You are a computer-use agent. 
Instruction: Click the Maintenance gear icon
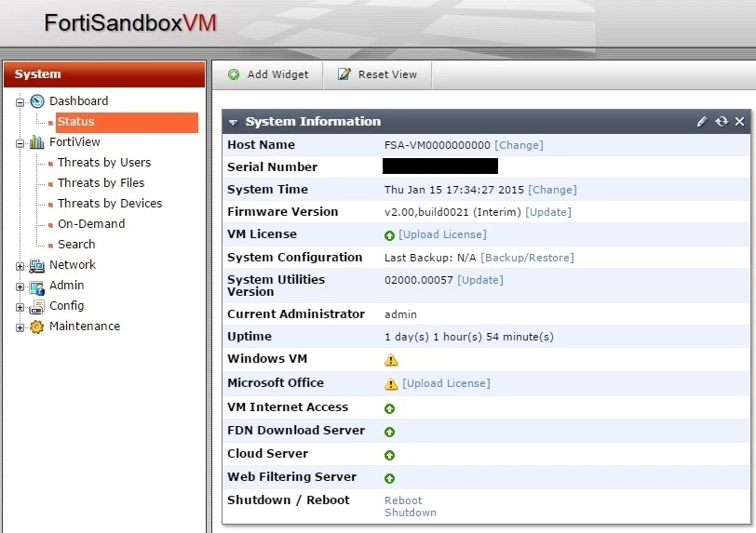click(x=37, y=327)
